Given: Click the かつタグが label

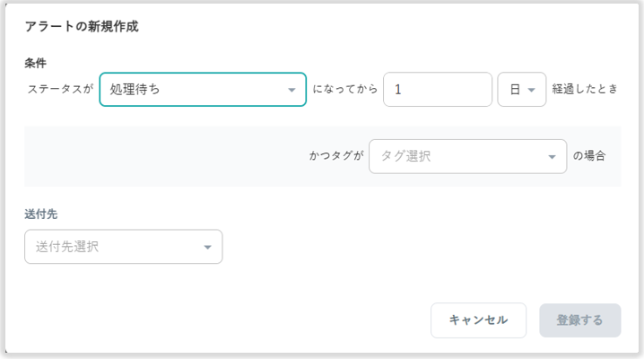Looking at the screenshot, I should point(336,156).
